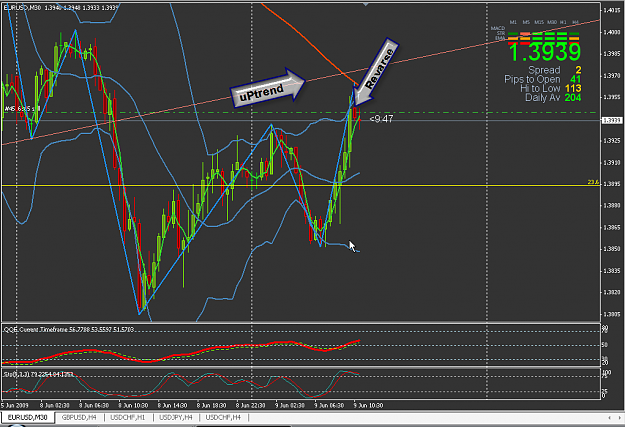Open the USDCHF,H1 chart tab
The height and width of the screenshot is (427, 625).
tap(128, 417)
